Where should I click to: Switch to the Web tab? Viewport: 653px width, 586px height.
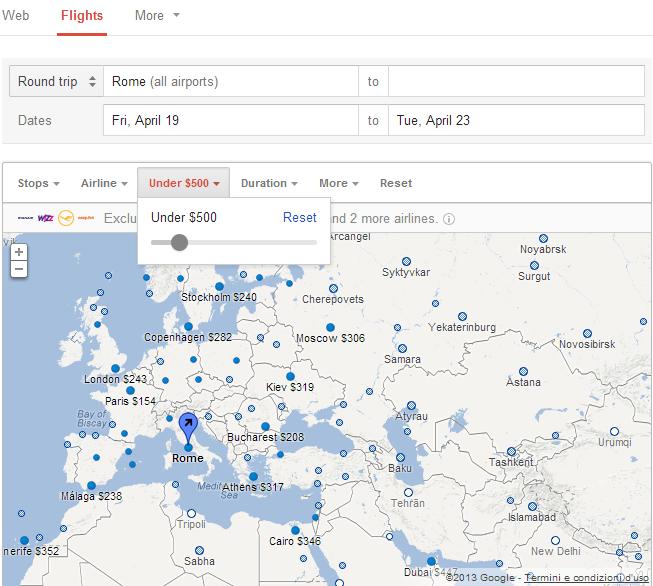click(15, 15)
